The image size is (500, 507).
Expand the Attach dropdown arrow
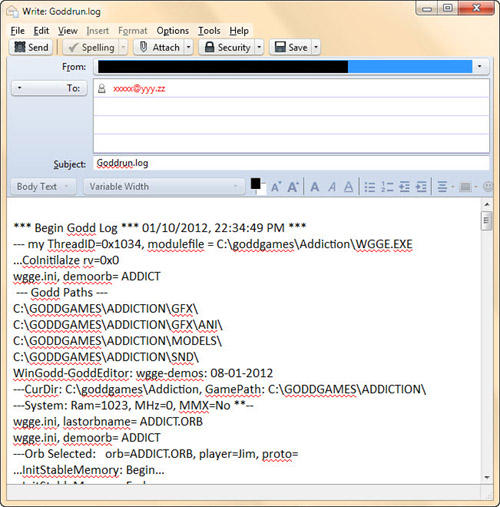click(189, 47)
